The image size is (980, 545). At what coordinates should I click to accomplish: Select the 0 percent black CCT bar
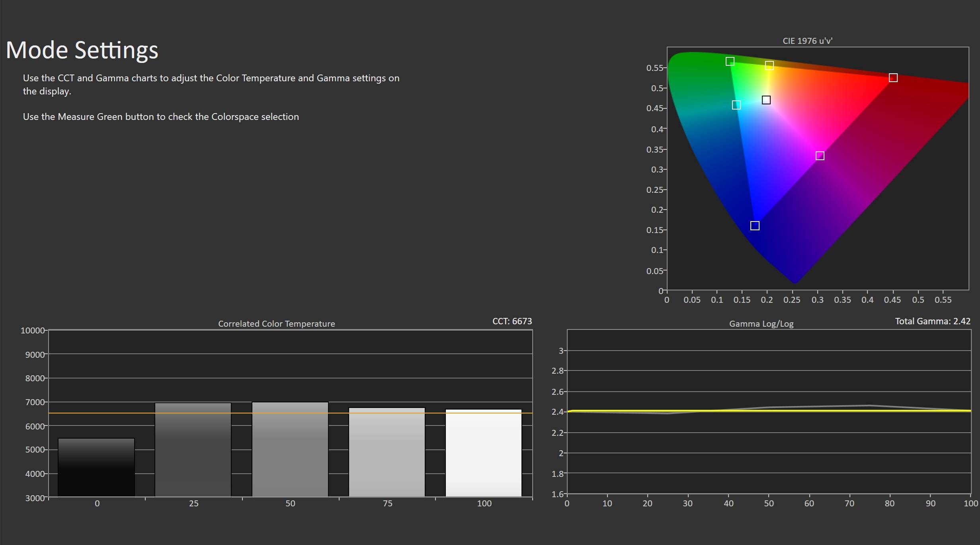tap(96, 467)
